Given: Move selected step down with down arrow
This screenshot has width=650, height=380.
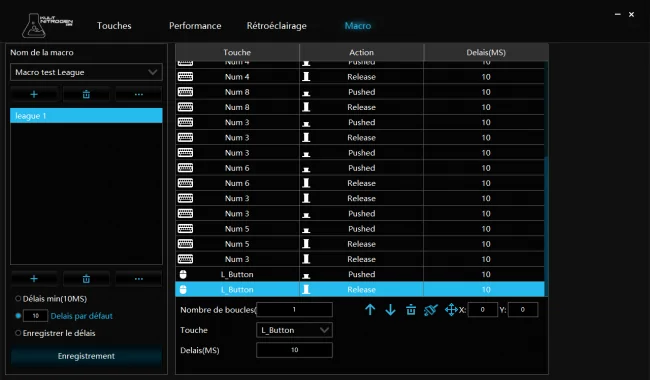Looking at the screenshot, I should tap(390, 310).
